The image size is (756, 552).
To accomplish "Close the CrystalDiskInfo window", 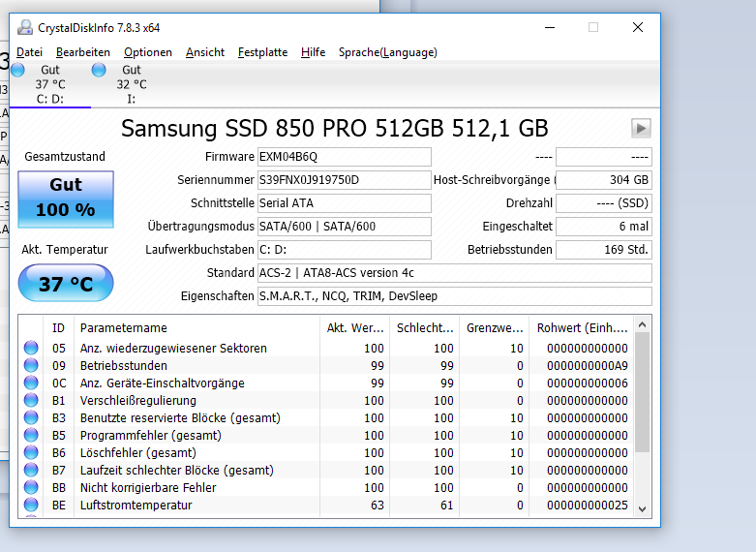I will tap(638, 27).
